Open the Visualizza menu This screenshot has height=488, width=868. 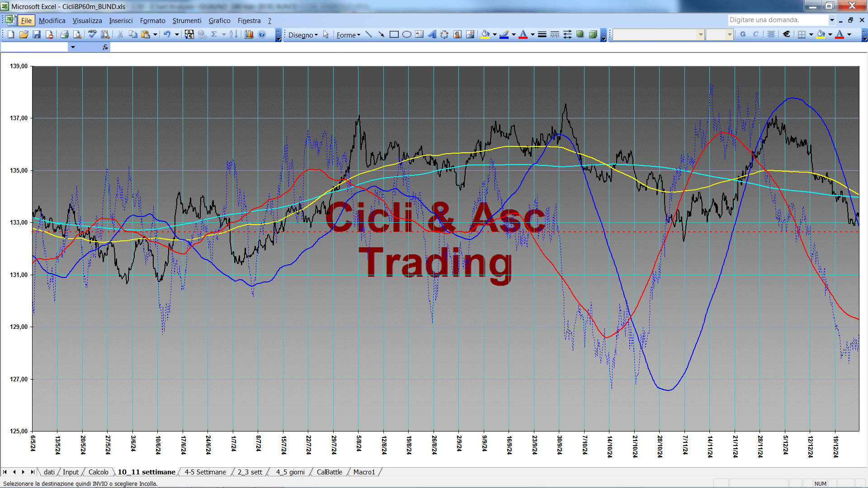coord(87,20)
